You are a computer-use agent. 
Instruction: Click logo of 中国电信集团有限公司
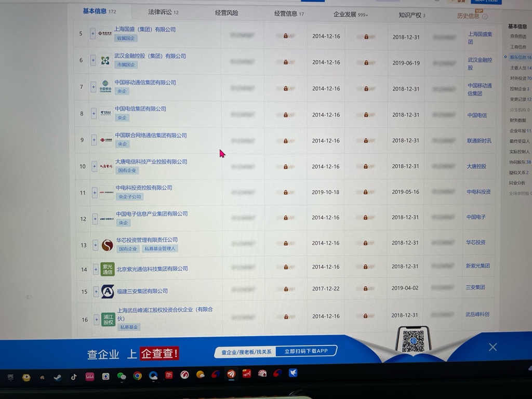tap(105, 113)
